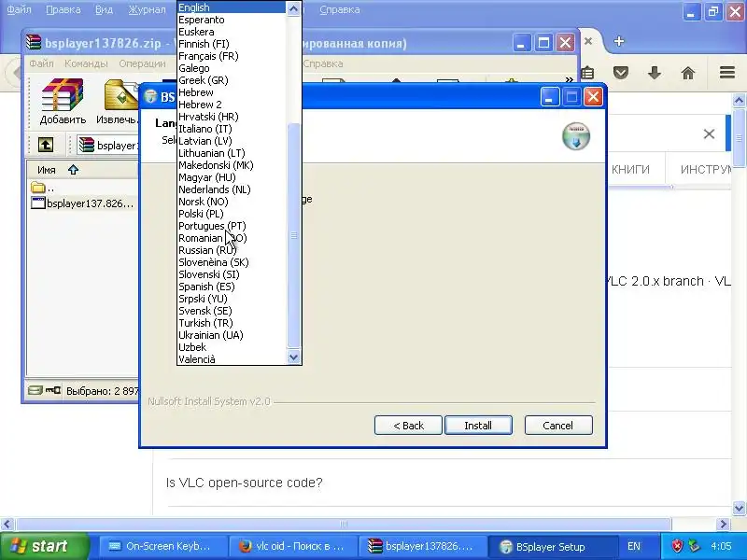Select Turkish (TR) in list
Screen dimensions: 747x560
tap(232, 323)
